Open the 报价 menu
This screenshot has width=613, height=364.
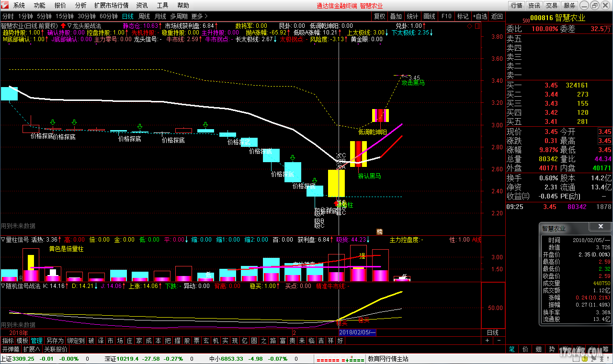[60, 6]
